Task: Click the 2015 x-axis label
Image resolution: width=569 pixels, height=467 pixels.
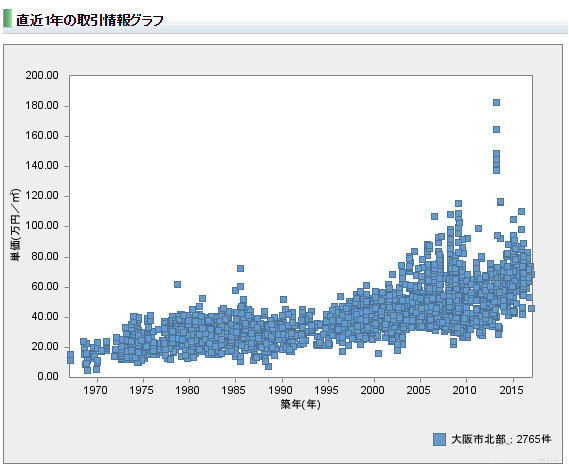Action: coord(512,390)
